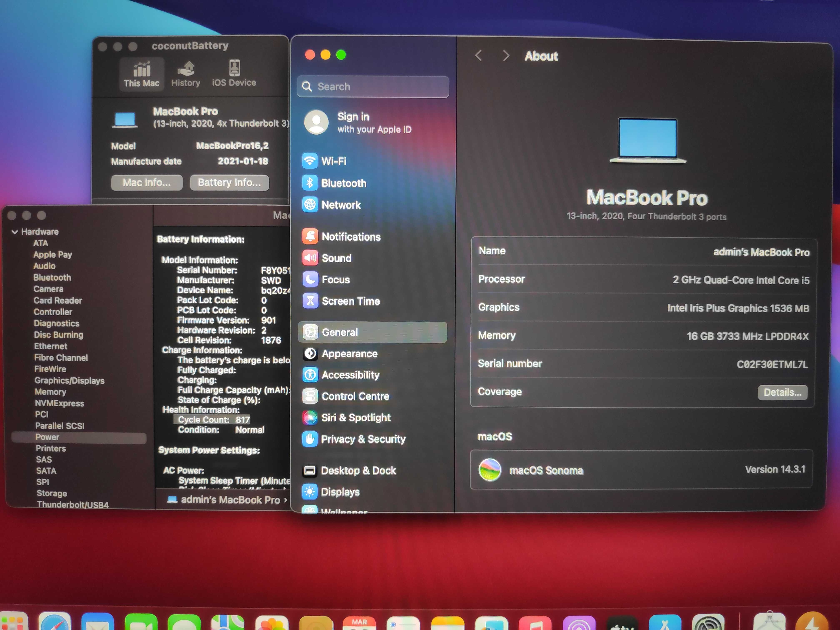Select ATA in System Information sidebar
This screenshot has height=630, width=840.
[41, 243]
